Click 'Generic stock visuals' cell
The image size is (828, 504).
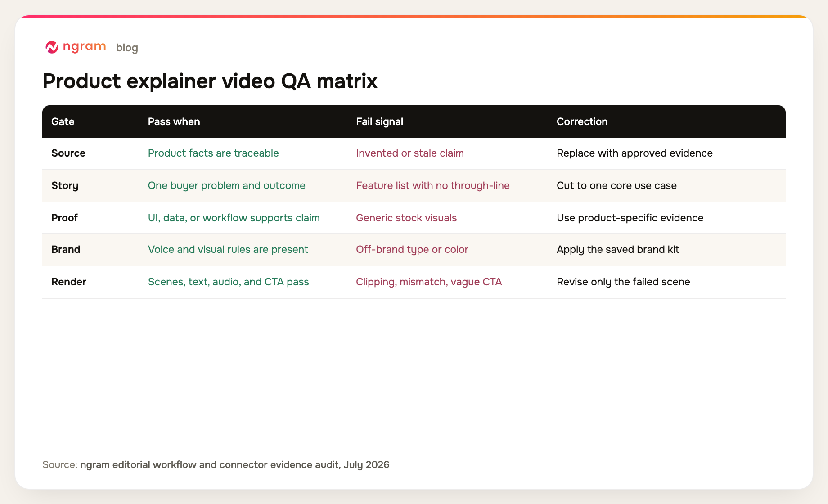pyautogui.click(x=406, y=218)
